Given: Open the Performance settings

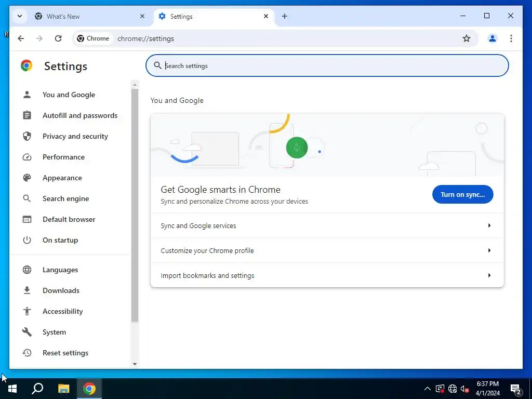Looking at the screenshot, I should 63,157.
